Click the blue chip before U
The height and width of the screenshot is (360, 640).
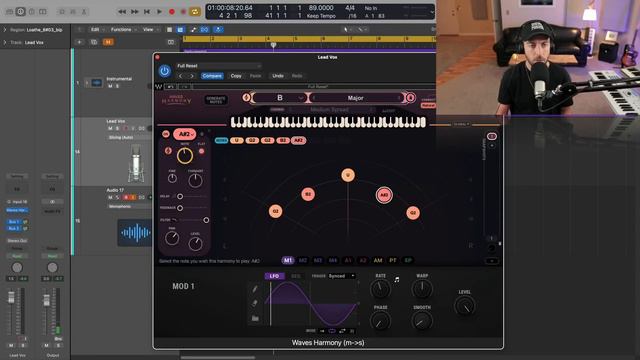point(221,140)
